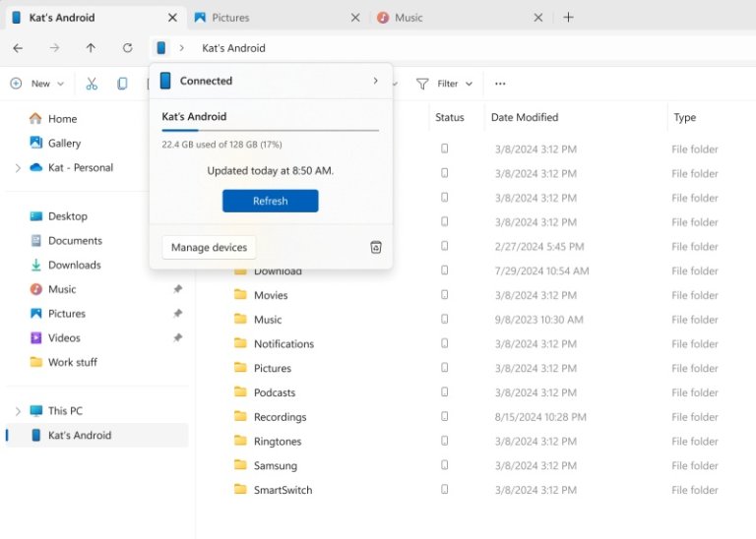Cut selection using scissors icon
The image size is (756, 539).
click(92, 84)
